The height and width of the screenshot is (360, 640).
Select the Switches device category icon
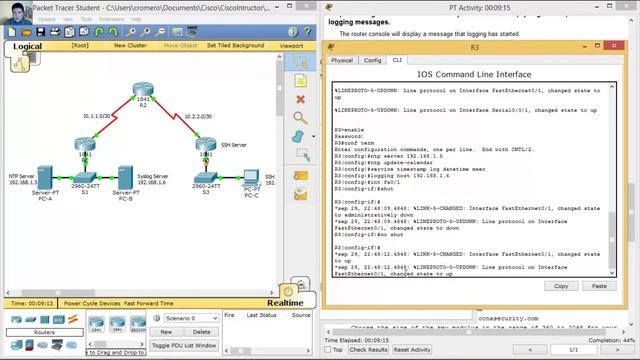pos(31,320)
